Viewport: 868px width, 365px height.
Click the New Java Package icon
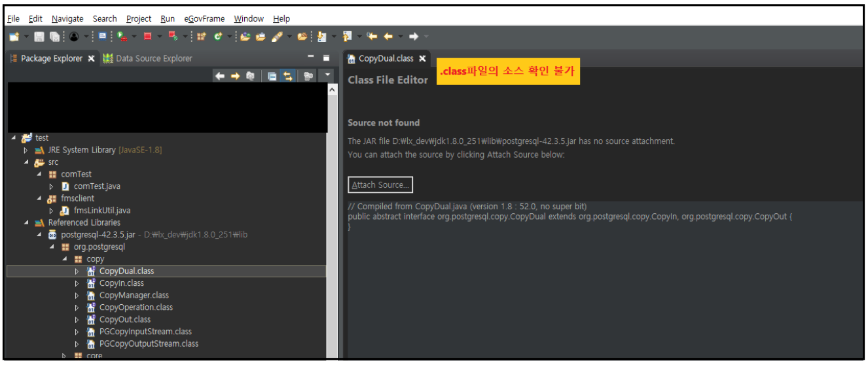pos(202,37)
